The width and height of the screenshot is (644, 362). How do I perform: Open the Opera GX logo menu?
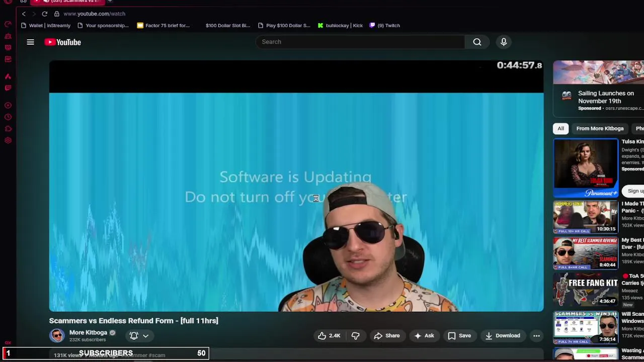coord(8,2)
